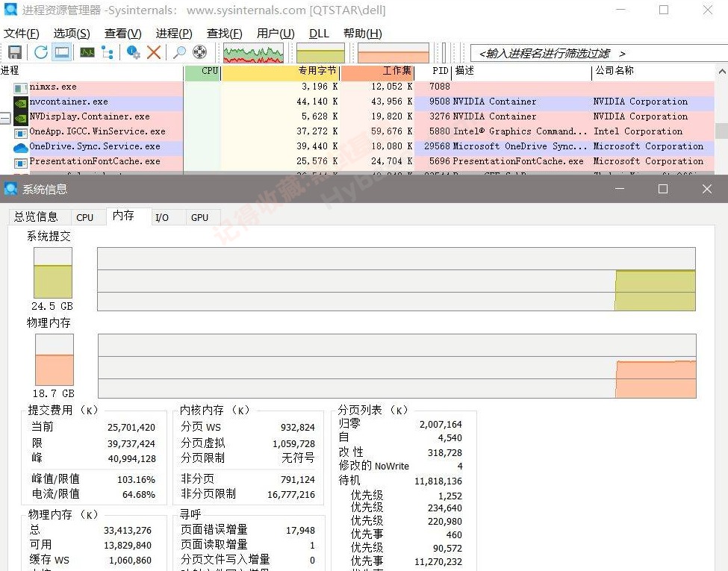Refresh the process list
The image size is (728, 571).
[x=41, y=52]
